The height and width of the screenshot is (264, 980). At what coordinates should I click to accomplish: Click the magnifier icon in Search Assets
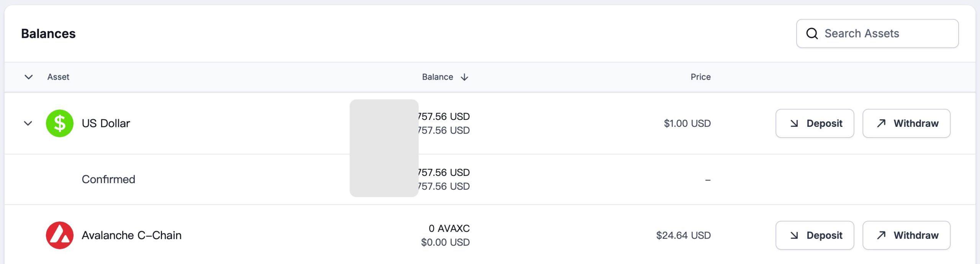tap(812, 34)
